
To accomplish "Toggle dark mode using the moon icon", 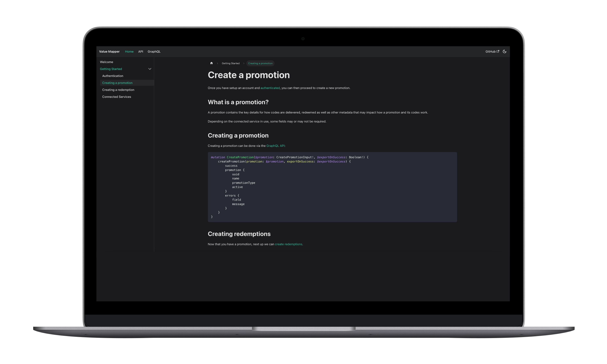I will point(505,52).
